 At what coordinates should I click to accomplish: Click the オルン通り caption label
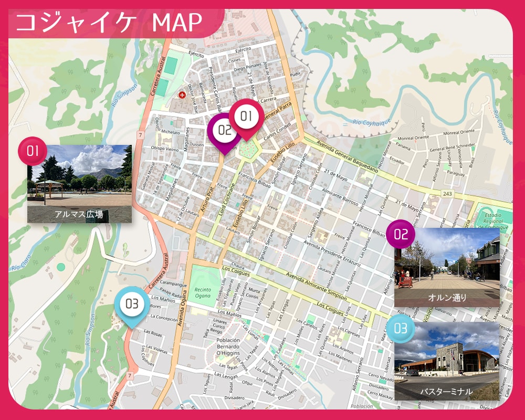(447, 298)
